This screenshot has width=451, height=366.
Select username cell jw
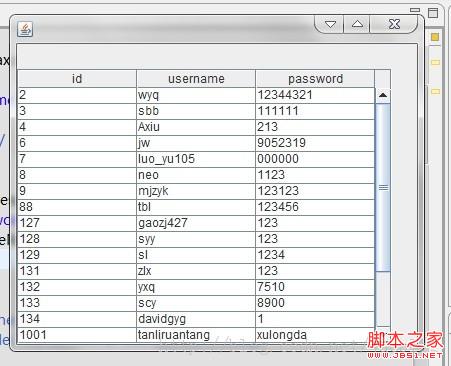coord(196,143)
